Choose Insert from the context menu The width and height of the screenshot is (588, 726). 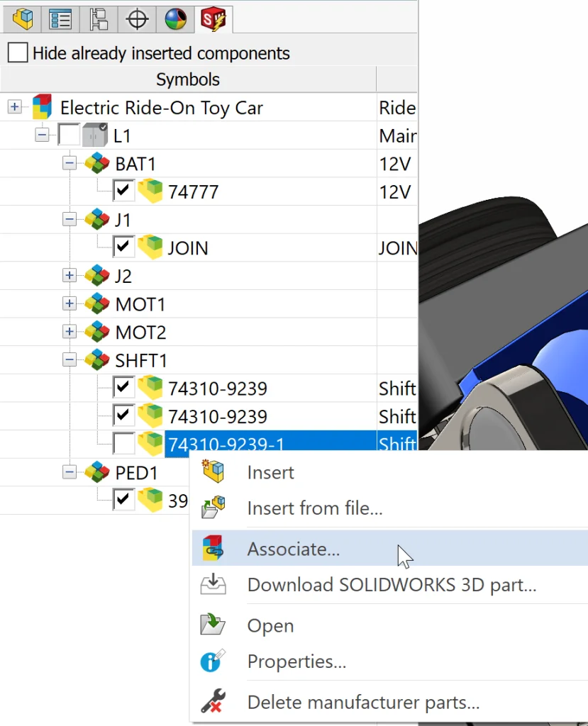click(271, 472)
